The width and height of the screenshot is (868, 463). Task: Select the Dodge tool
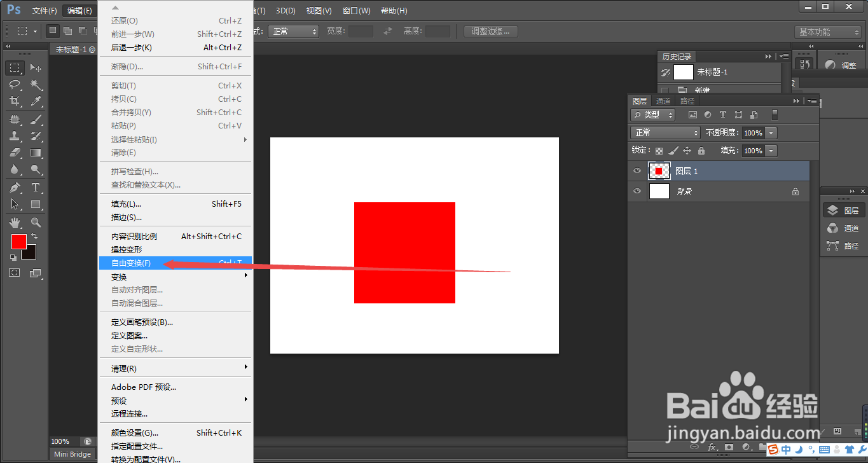pos(36,169)
